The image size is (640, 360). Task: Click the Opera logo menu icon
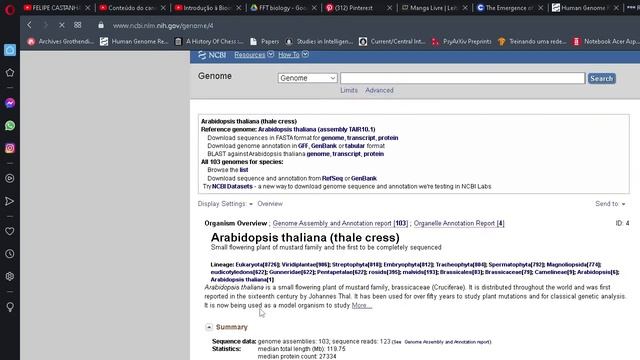tap(9, 9)
